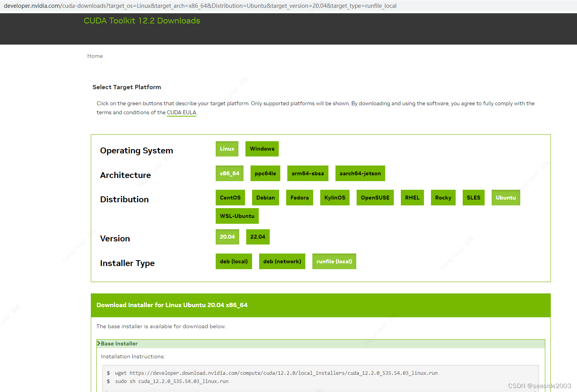Pick CentOS distribution
This screenshot has height=392, width=577.
coord(230,198)
